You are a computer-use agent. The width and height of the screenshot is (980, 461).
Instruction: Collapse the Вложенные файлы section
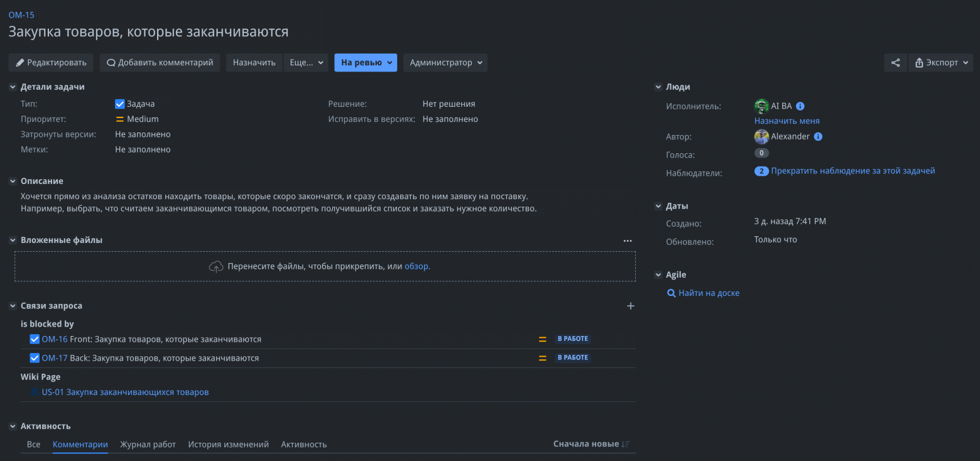coord(13,241)
